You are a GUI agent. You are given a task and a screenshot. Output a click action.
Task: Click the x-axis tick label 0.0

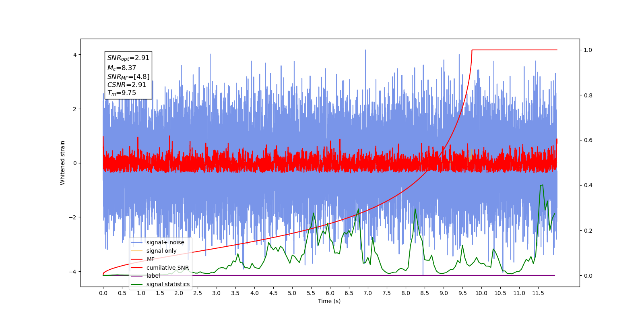pyautogui.click(x=103, y=293)
